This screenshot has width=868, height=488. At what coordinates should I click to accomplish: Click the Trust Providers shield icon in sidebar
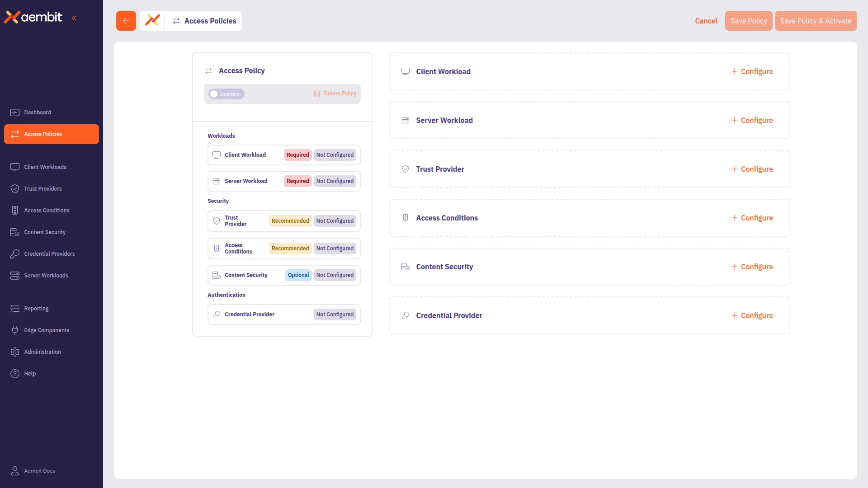tap(15, 189)
